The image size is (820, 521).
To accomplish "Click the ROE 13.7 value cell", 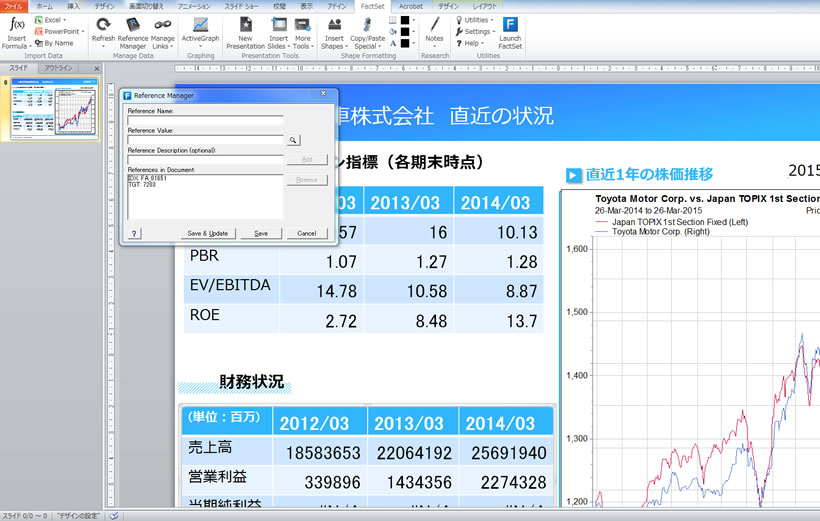I will click(522, 321).
